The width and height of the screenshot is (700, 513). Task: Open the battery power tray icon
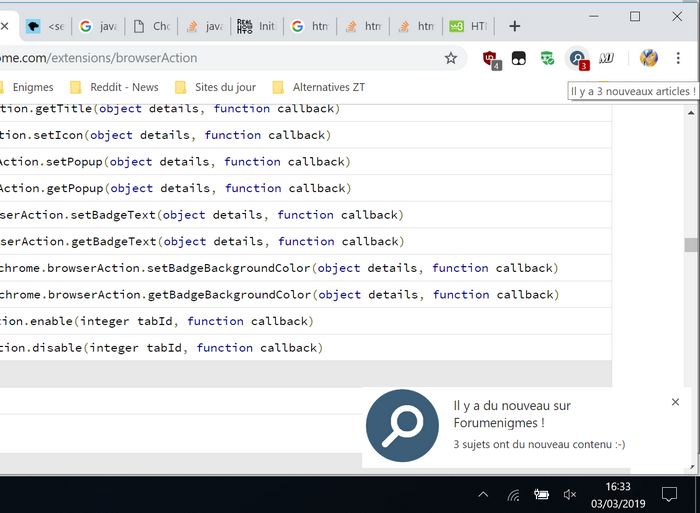pos(541,494)
